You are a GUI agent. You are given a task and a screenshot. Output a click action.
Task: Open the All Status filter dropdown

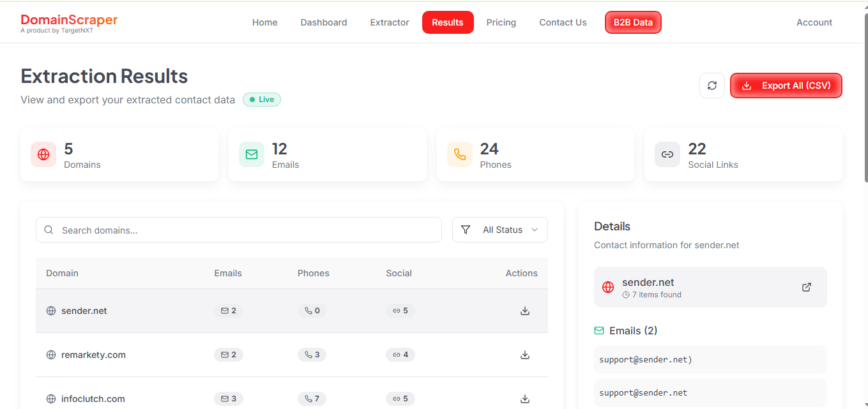(x=499, y=230)
